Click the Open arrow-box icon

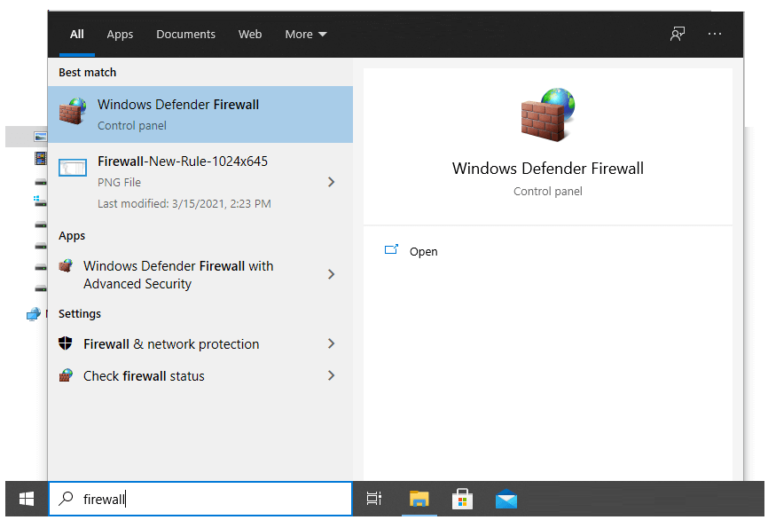coord(391,250)
